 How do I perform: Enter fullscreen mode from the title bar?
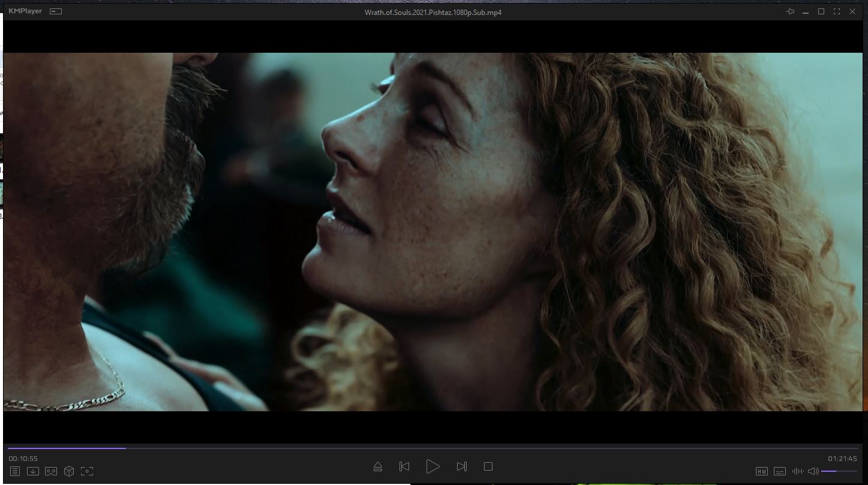pyautogui.click(x=837, y=11)
